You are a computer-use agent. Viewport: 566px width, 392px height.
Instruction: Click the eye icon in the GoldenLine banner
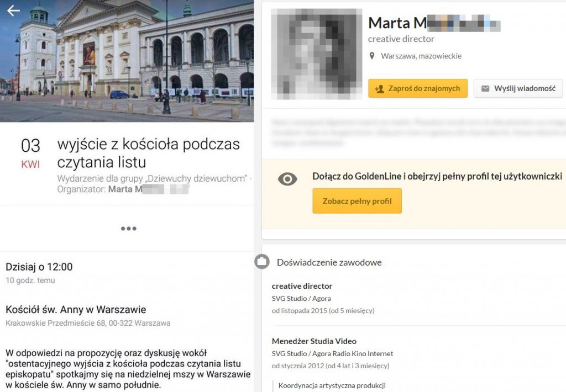[x=287, y=179]
